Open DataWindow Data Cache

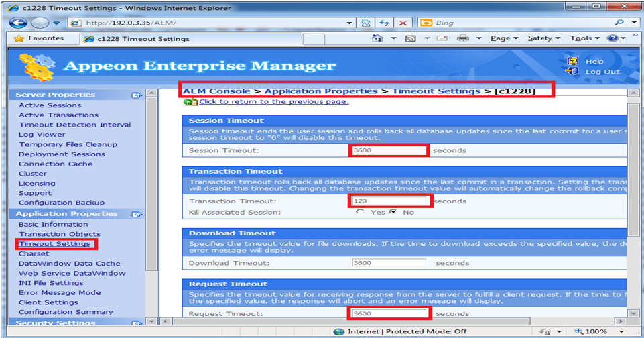point(70,263)
